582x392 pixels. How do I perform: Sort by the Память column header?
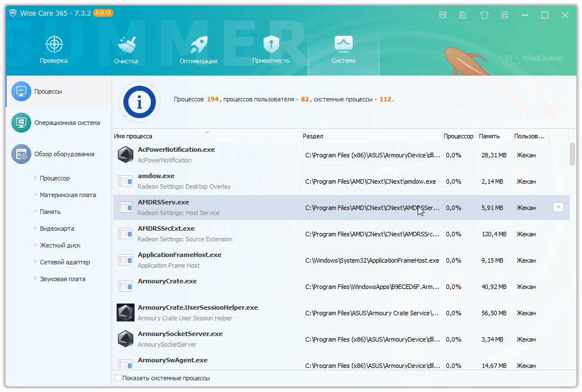(x=489, y=136)
